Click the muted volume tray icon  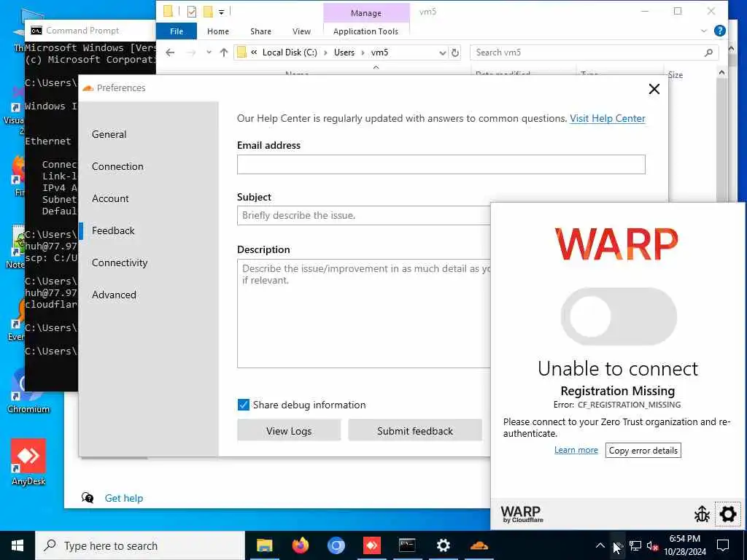coord(652,546)
